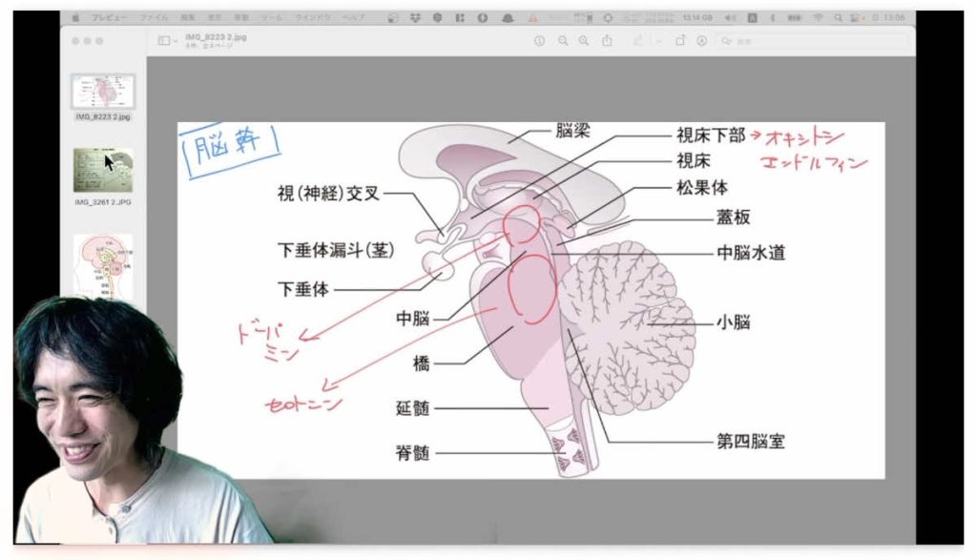Zoom in using the plus magnifier
This screenshot has width=977, height=560.
coord(583,41)
